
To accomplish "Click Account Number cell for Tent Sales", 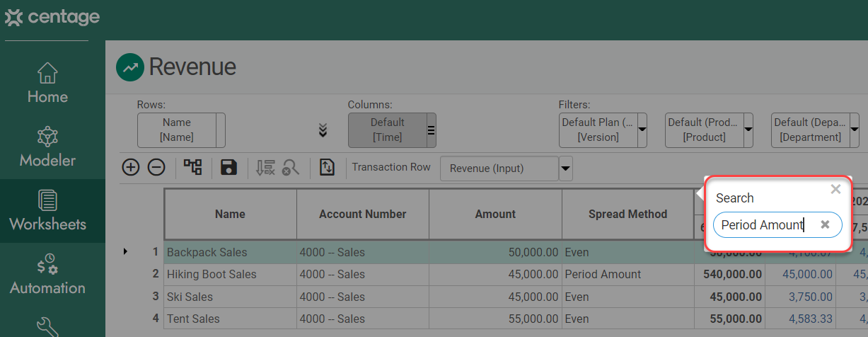I will point(363,319).
